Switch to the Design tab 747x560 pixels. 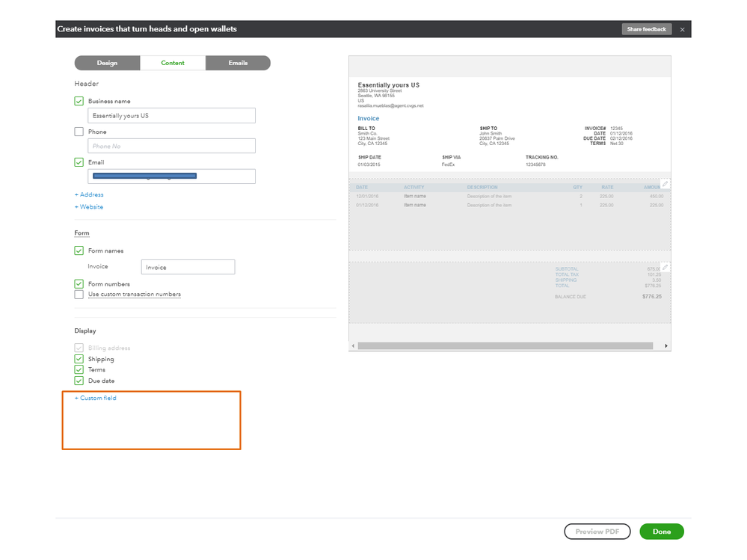[107, 63]
